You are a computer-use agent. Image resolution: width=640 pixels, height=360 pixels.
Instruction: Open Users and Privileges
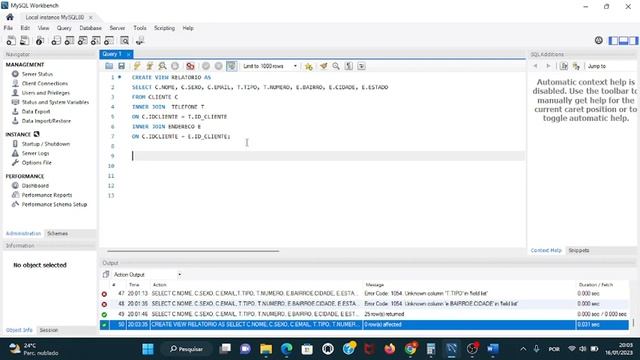pyautogui.click(x=45, y=93)
